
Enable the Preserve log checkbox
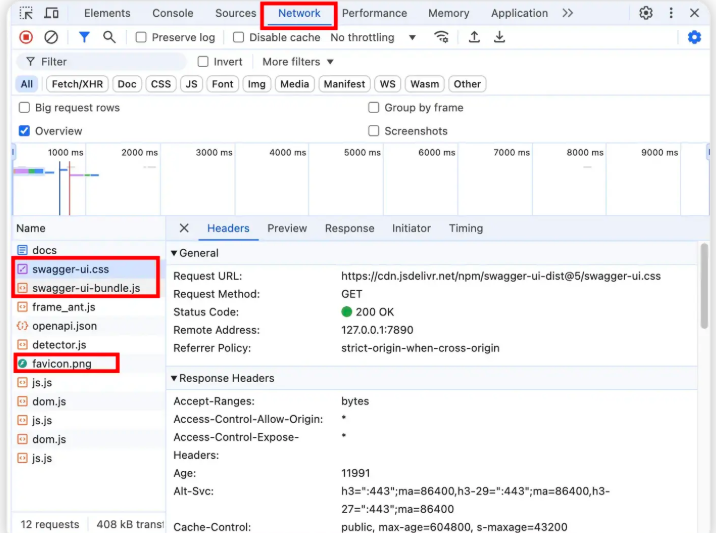(x=141, y=37)
